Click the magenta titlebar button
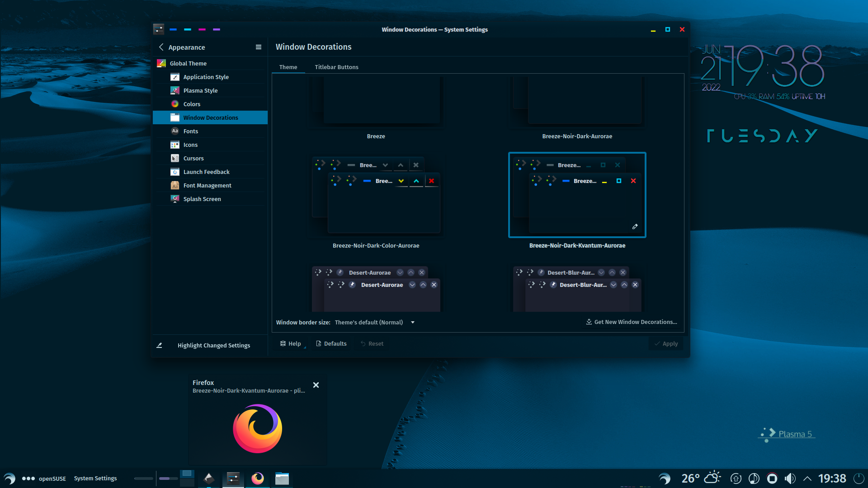Viewport: 868px width, 488px height. click(202, 29)
